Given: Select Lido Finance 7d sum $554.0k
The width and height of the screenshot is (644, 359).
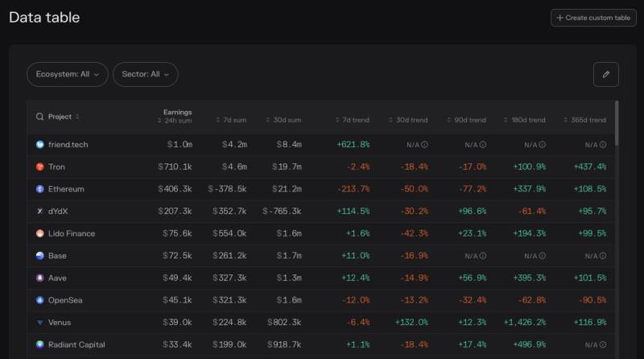Looking at the screenshot, I should tap(229, 233).
